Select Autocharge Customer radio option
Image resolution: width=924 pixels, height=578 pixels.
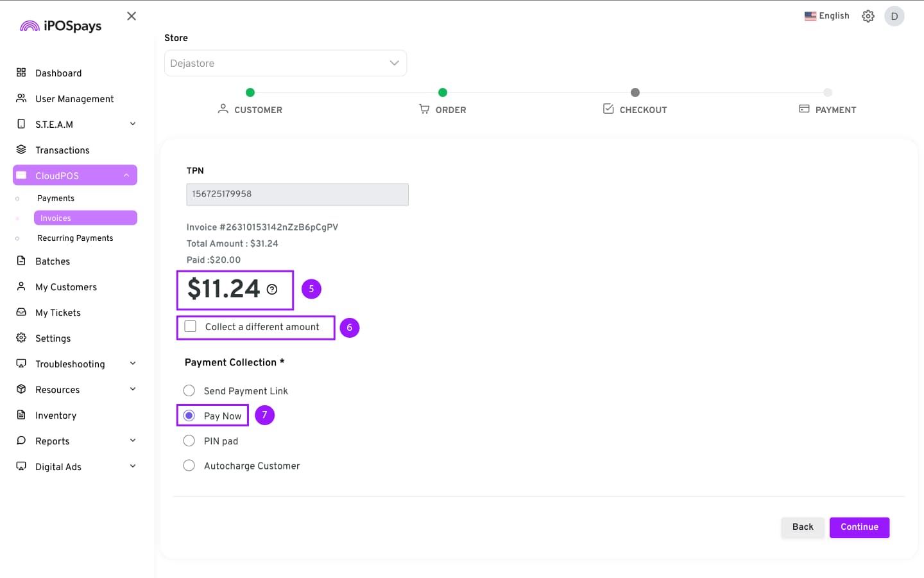click(189, 466)
